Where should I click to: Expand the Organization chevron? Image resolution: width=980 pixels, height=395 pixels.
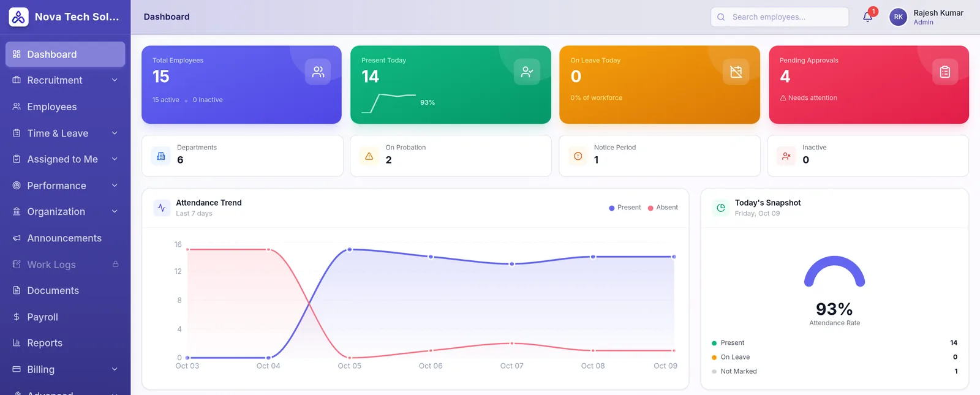coord(115,211)
